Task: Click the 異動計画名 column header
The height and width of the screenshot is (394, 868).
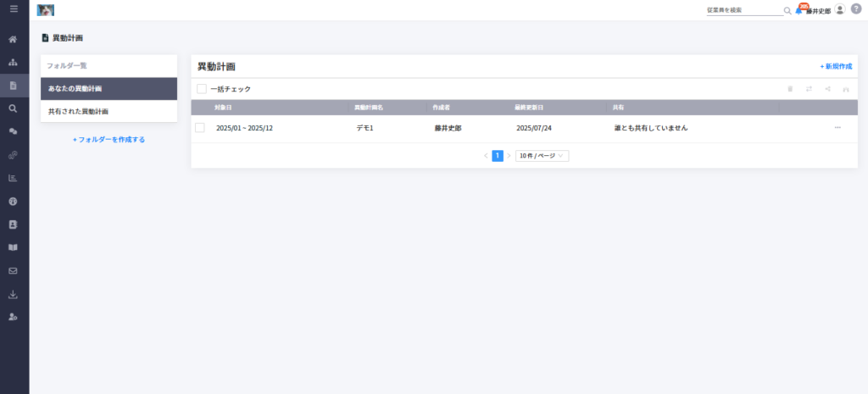Action: pyautogui.click(x=368, y=108)
